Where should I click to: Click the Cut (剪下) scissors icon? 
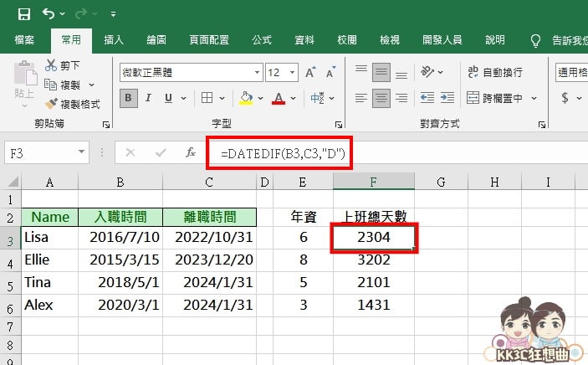point(52,65)
